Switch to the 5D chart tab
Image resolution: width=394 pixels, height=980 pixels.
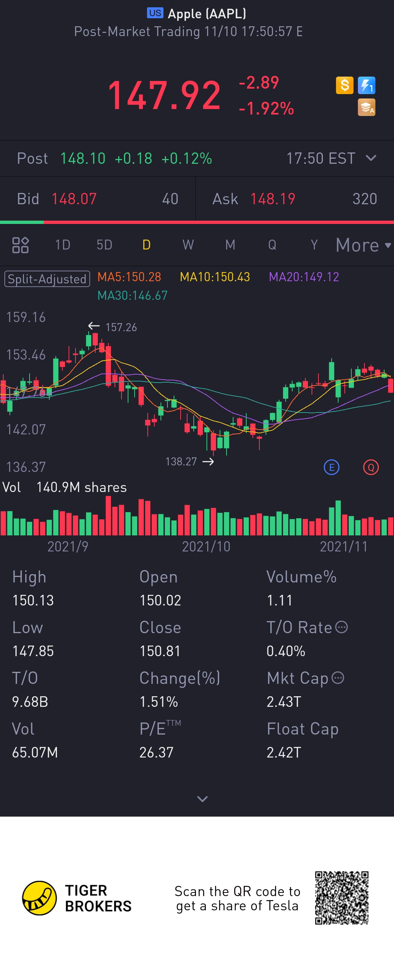tap(104, 245)
